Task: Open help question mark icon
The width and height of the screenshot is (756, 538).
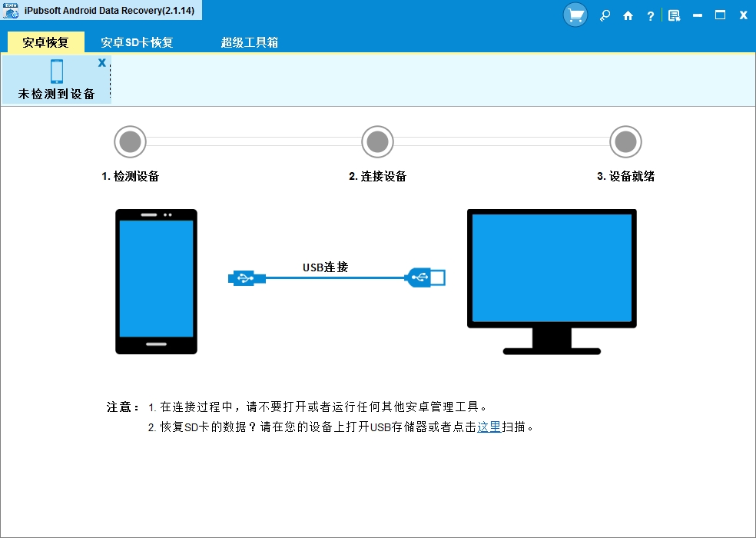Action: tap(651, 16)
